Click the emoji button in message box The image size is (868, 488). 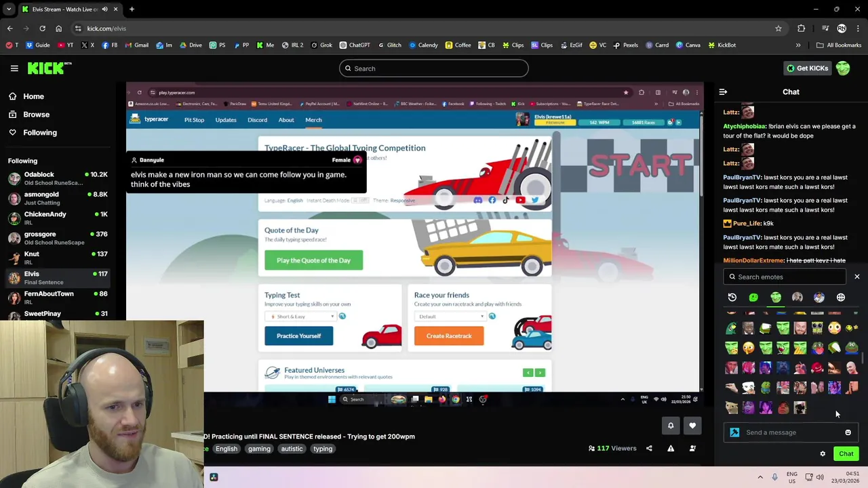(x=848, y=432)
